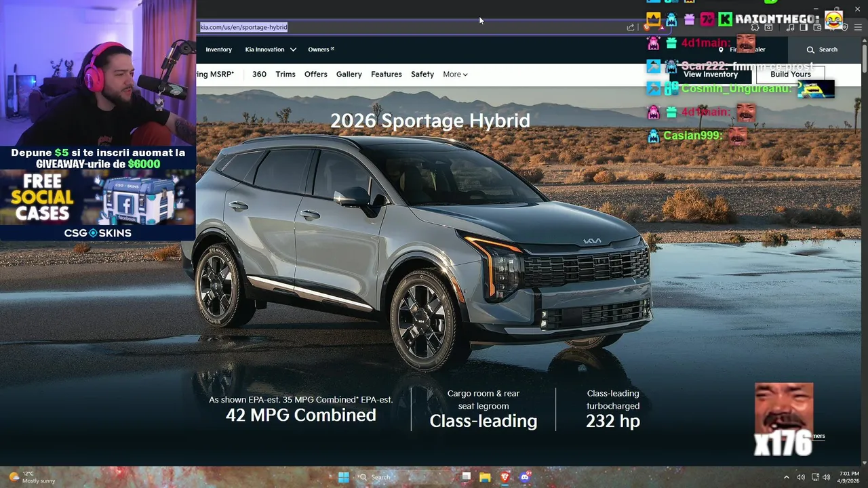Open the network icon in system tray
Image resolution: width=868 pixels, height=488 pixels.
click(x=815, y=477)
